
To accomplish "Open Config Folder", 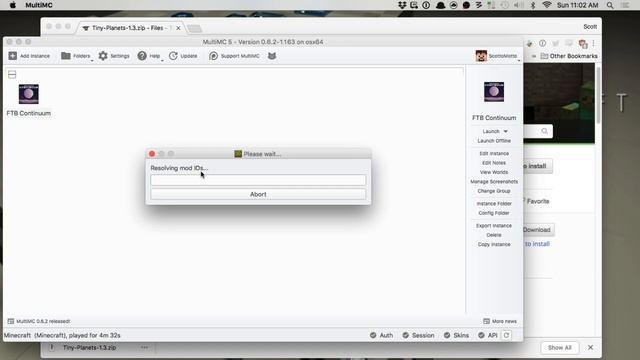I will (x=494, y=213).
